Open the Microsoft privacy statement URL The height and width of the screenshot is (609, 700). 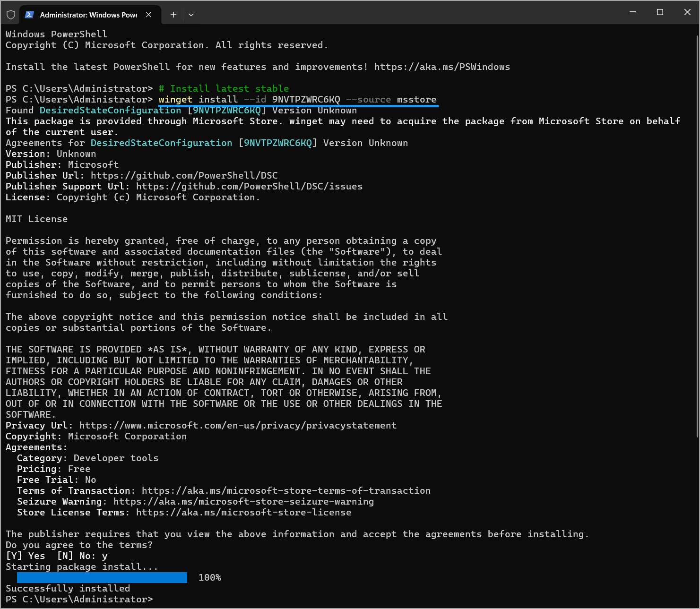point(238,425)
